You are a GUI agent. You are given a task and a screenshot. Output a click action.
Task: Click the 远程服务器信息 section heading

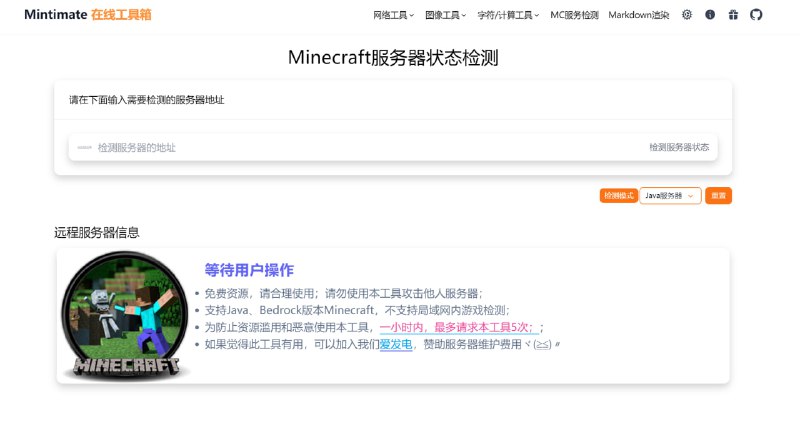point(96,233)
